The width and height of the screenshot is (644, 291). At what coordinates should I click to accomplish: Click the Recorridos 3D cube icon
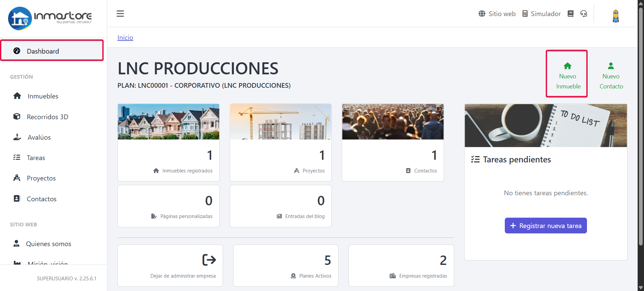tap(17, 116)
